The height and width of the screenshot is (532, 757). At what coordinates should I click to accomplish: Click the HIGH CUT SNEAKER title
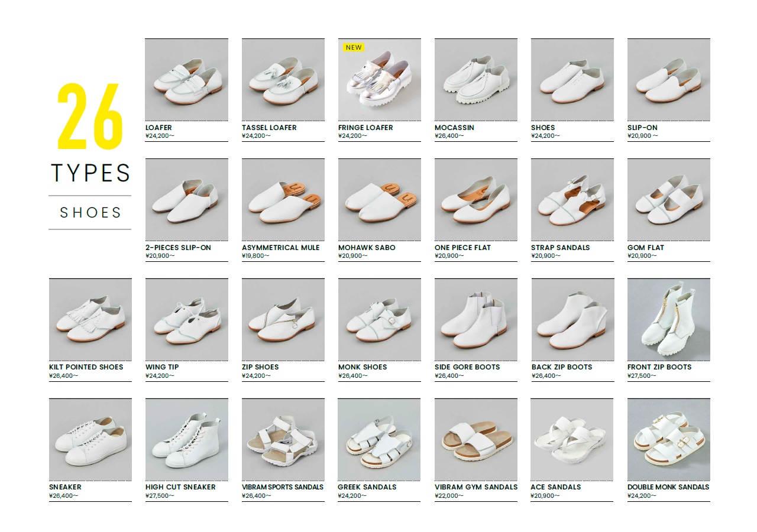coord(180,487)
